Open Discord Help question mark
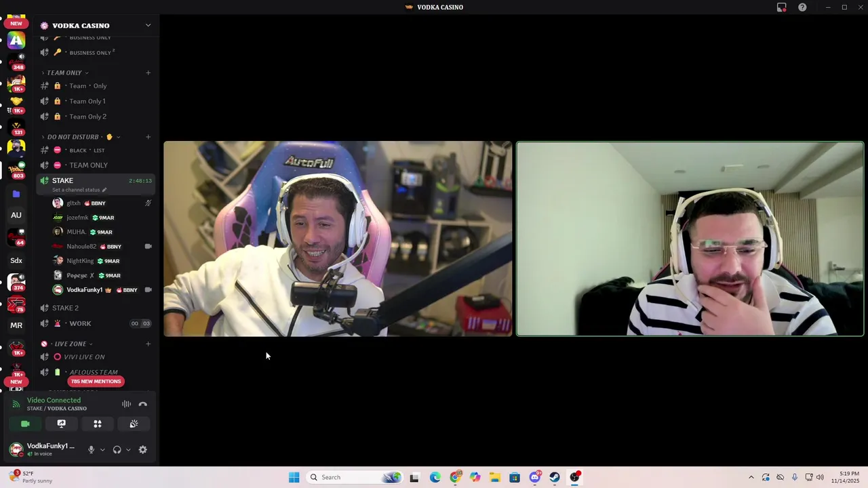 tap(802, 7)
